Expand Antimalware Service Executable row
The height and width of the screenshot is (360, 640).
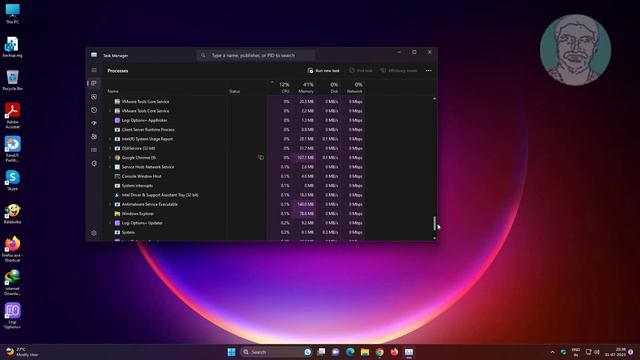(x=109, y=204)
